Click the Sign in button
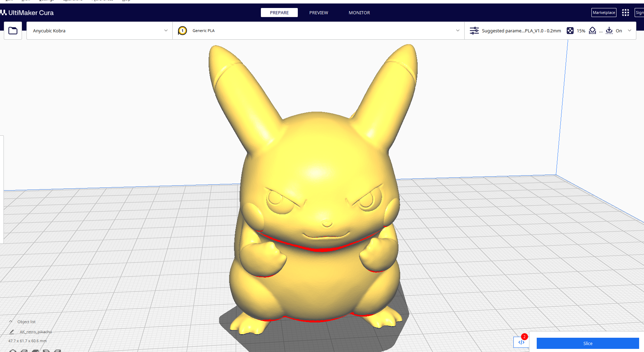644x352 pixels. (x=639, y=13)
